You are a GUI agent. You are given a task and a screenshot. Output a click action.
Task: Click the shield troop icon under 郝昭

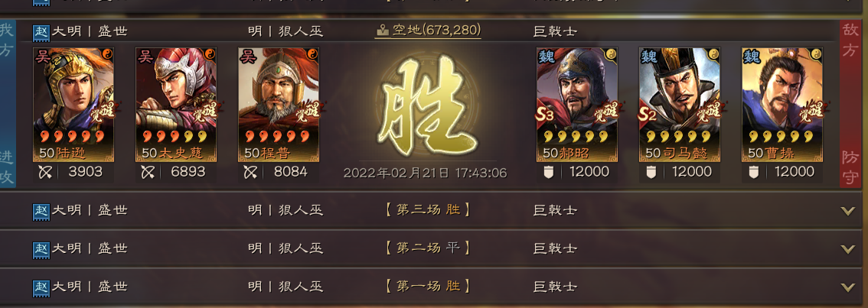click(549, 173)
